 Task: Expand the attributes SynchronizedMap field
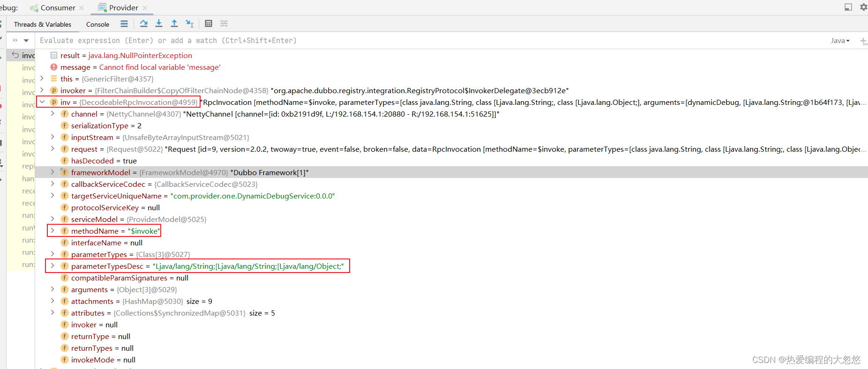(52, 312)
